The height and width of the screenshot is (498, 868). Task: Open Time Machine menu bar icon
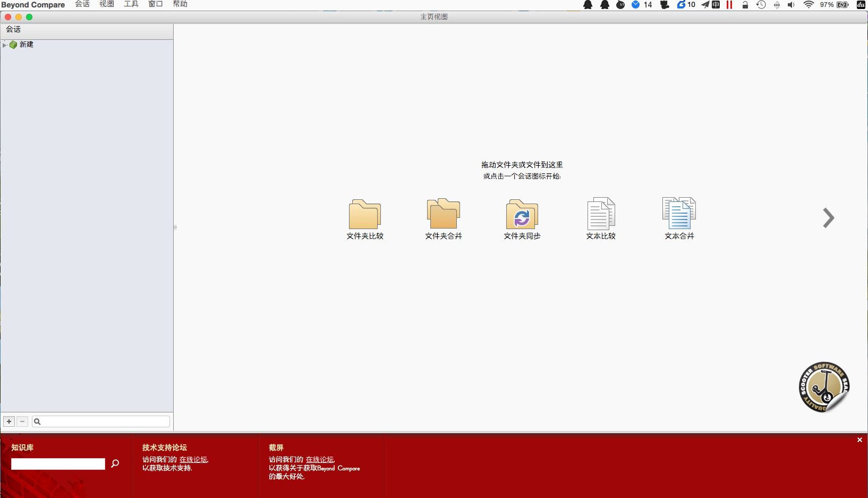tap(761, 5)
